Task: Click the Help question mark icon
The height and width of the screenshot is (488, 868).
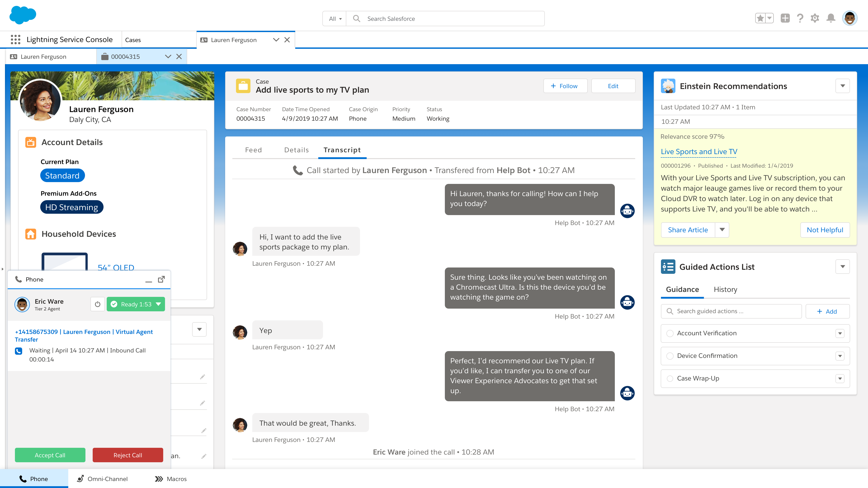Action: (x=800, y=18)
